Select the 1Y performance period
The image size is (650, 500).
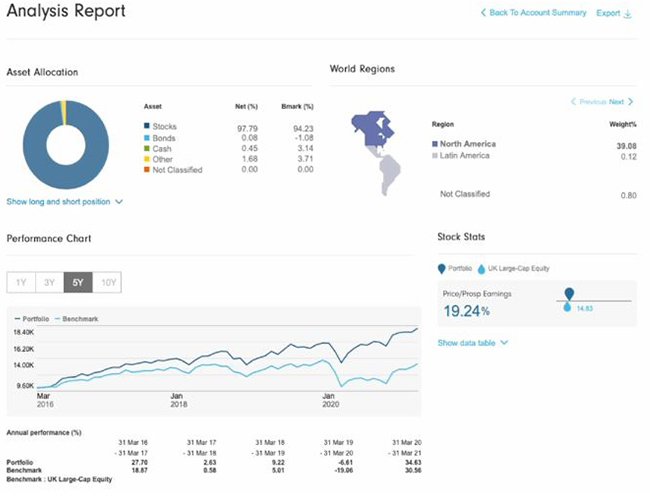point(20,282)
